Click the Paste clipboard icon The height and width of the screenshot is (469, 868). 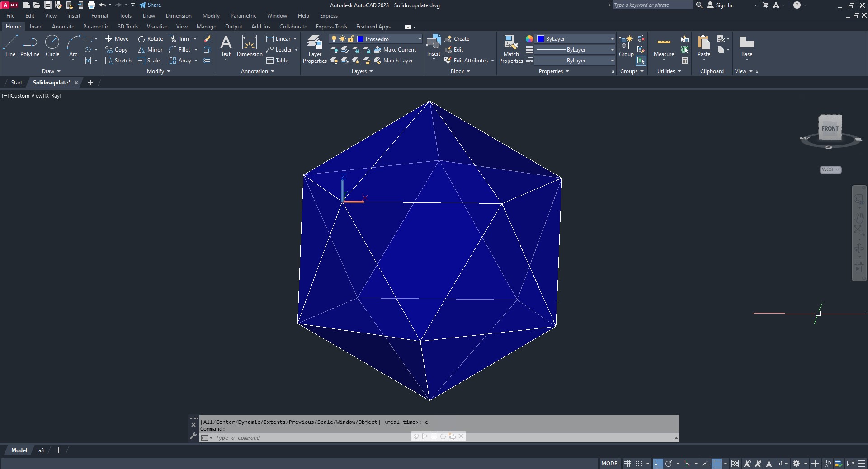coord(703,46)
